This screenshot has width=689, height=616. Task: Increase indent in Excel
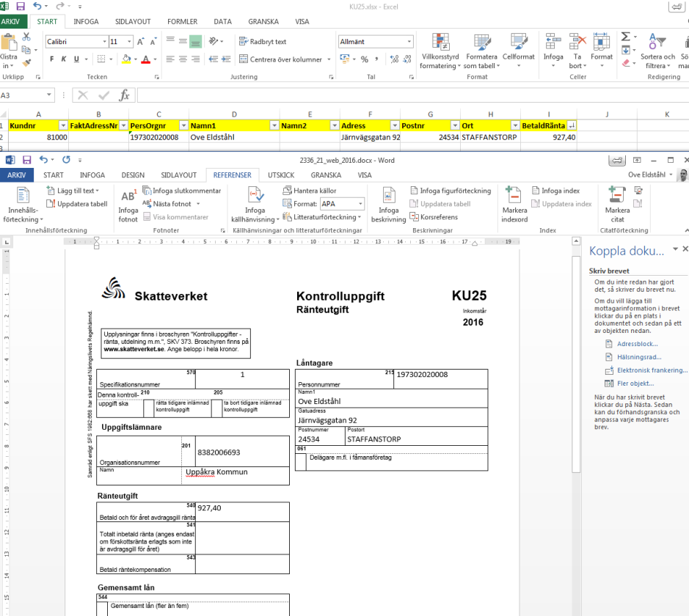(x=226, y=59)
